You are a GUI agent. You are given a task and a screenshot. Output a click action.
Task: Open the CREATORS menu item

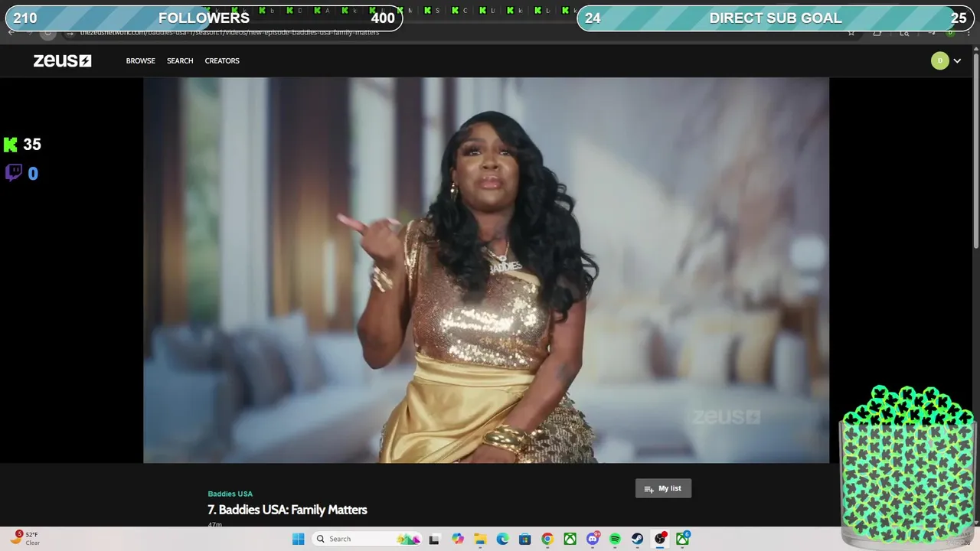tap(222, 60)
